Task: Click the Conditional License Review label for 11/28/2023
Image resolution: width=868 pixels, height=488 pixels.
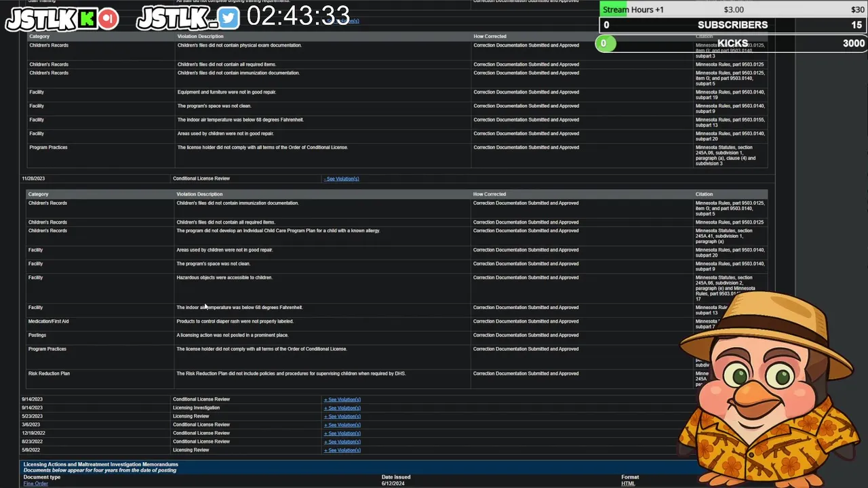Action: click(201, 178)
